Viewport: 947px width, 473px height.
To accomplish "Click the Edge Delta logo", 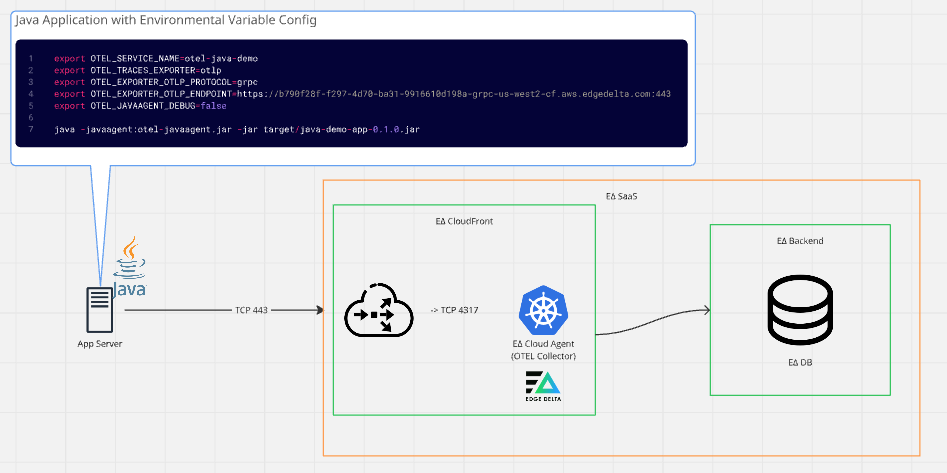I will point(543,387).
